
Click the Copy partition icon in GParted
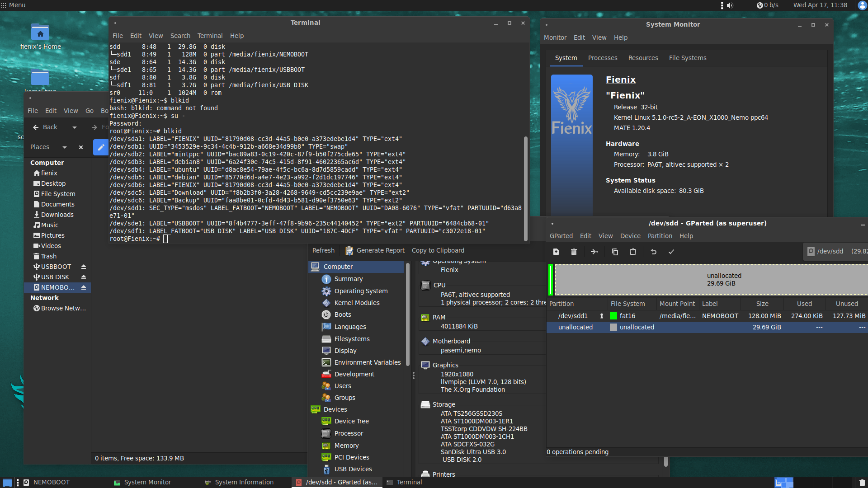coord(615,252)
